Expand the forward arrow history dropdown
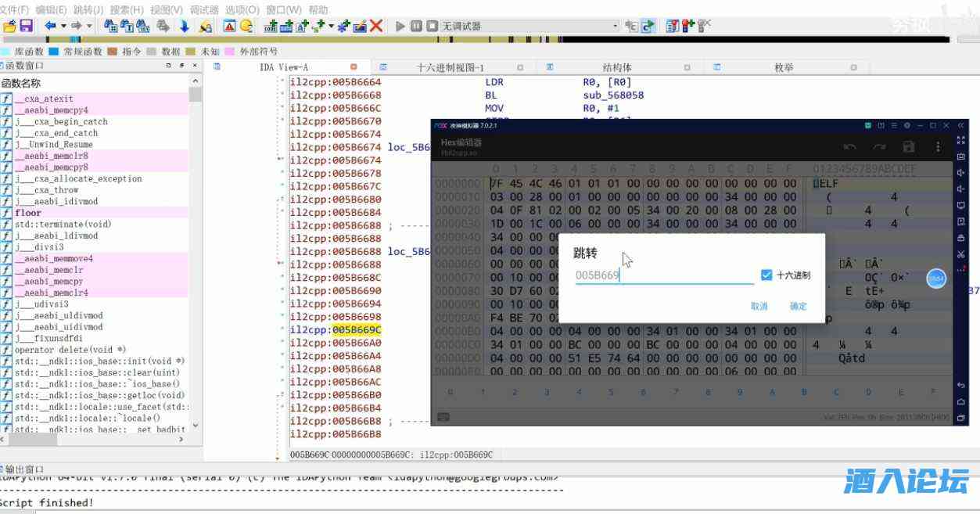The width and height of the screenshot is (980, 514). point(89,26)
